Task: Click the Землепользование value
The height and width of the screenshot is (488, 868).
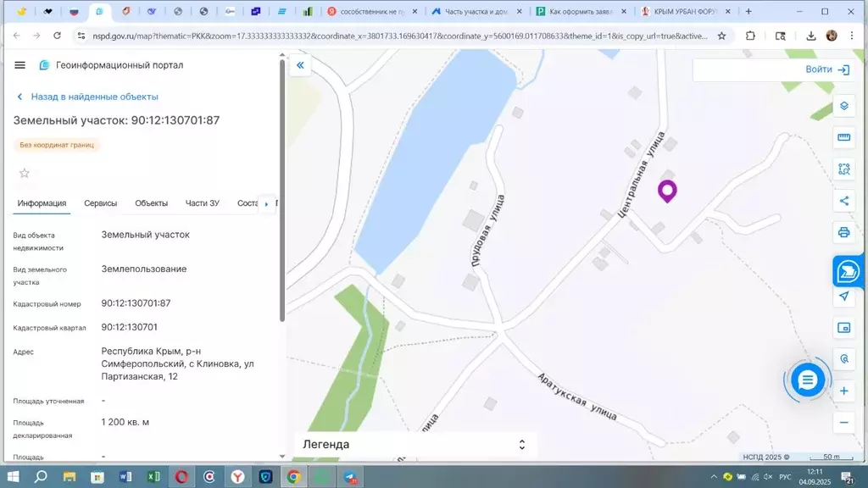Action: tap(144, 269)
